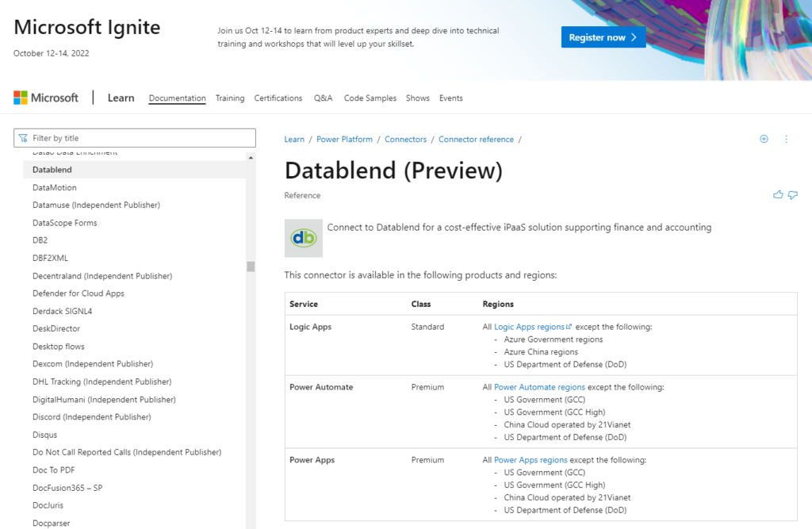Open the more actions three-dot menu
This screenshot has width=812, height=529.
pos(786,139)
